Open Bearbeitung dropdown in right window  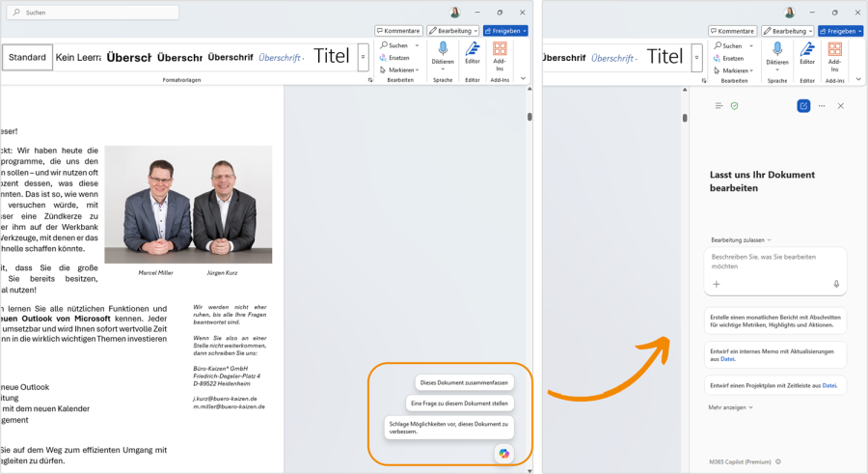(787, 31)
